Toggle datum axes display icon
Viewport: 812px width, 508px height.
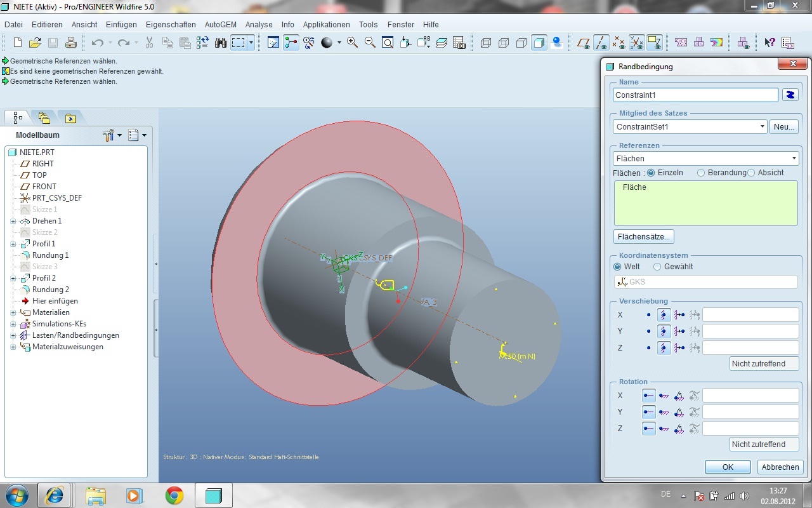(601, 43)
